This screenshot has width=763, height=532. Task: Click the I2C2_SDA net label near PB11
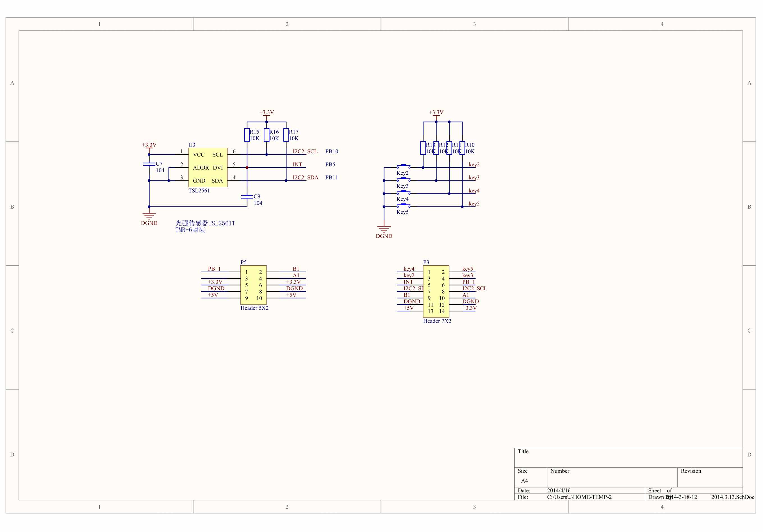(x=306, y=177)
